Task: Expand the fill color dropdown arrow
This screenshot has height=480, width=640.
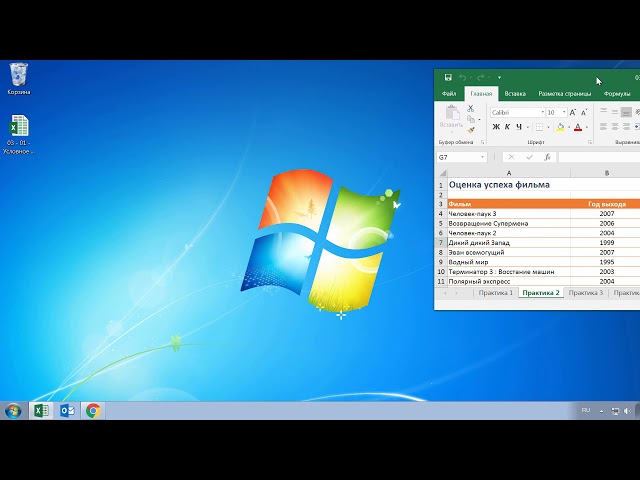Action: pos(569,127)
